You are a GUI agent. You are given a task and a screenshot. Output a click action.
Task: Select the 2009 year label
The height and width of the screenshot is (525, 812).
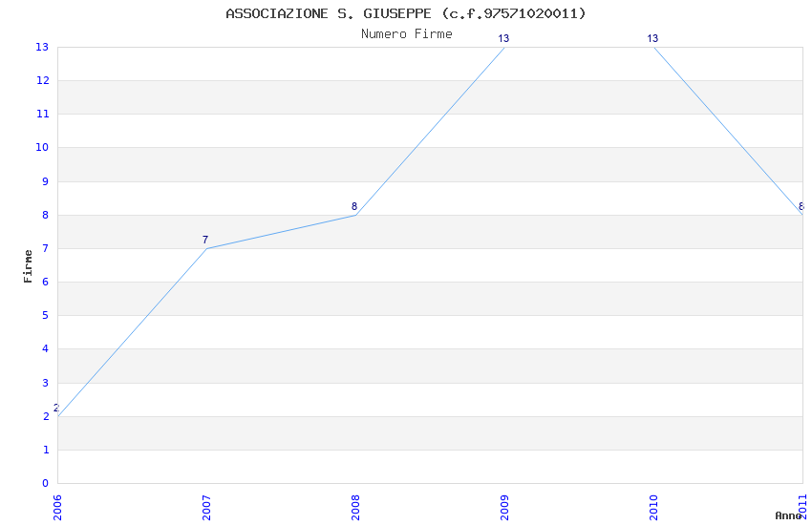(x=504, y=508)
